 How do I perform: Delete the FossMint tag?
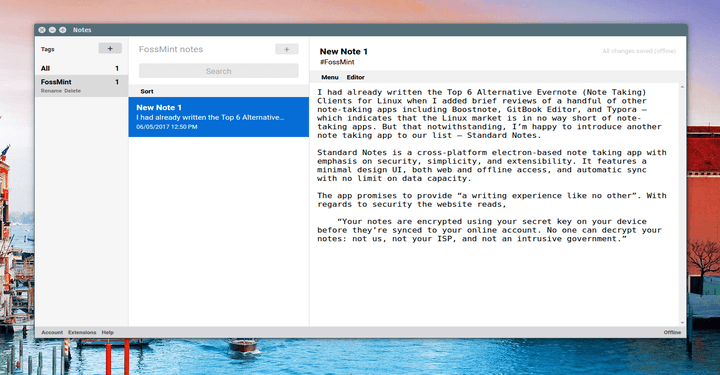[73, 91]
